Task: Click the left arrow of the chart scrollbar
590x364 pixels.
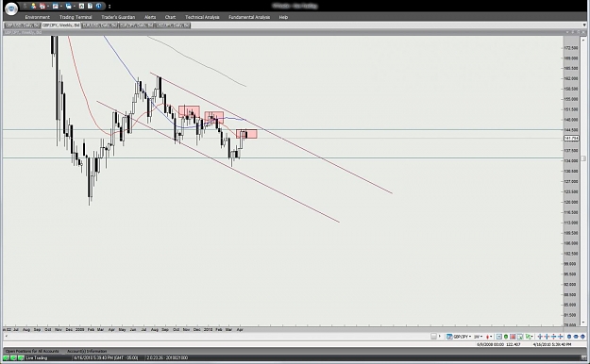Action: pos(6,336)
